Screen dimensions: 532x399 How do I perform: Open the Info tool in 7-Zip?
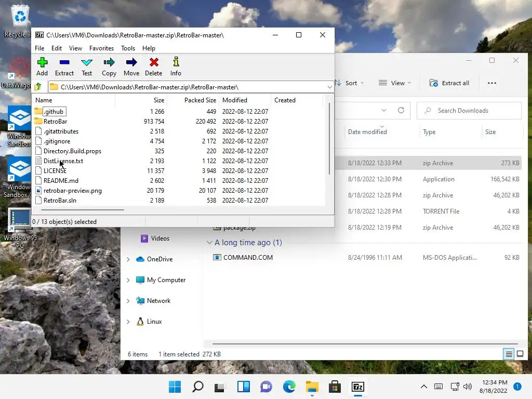point(176,66)
